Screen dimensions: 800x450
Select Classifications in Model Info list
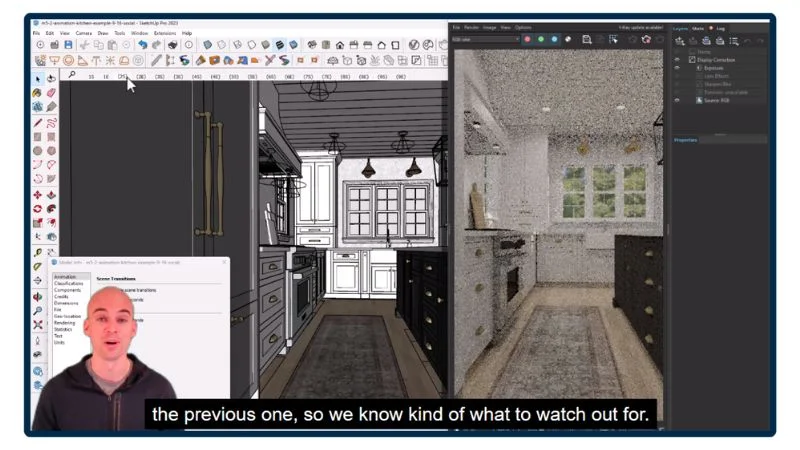tap(68, 283)
